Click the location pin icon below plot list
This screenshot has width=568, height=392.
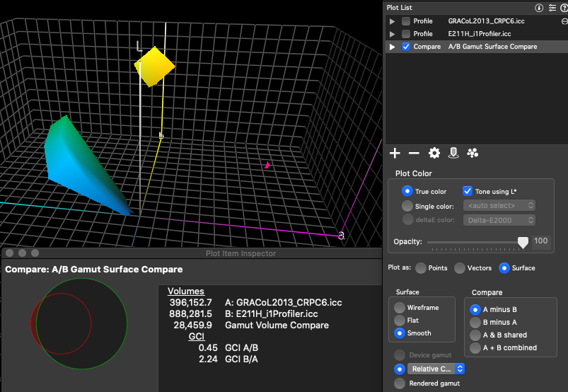[x=454, y=154]
